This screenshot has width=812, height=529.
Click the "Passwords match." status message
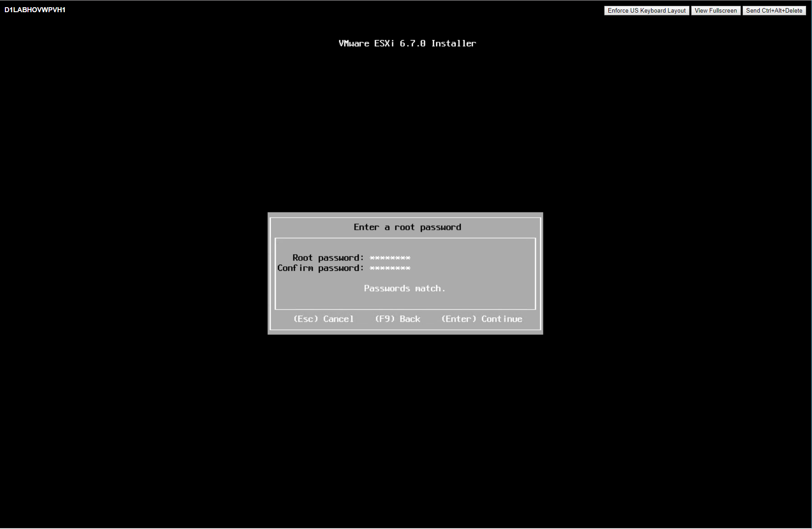tap(404, 288)
